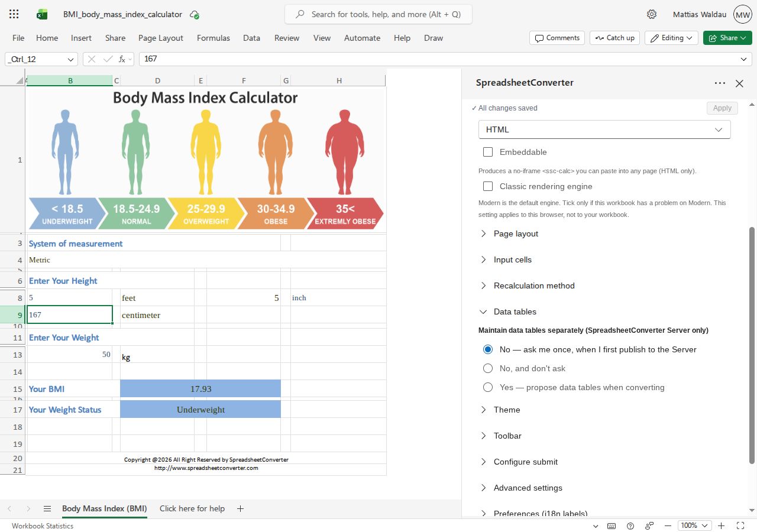Select 'No — ask me once' radio option
The width and height of the screenshot is (757, 532).
click(488, 349)
